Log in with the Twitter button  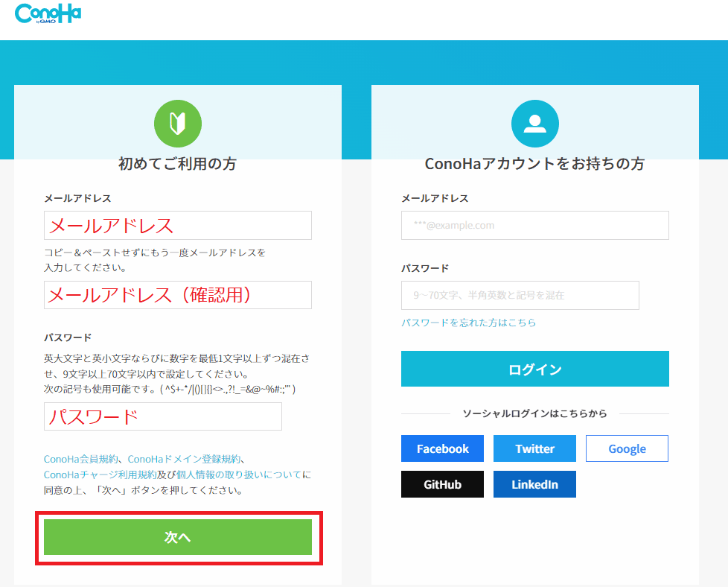(534, 448)
